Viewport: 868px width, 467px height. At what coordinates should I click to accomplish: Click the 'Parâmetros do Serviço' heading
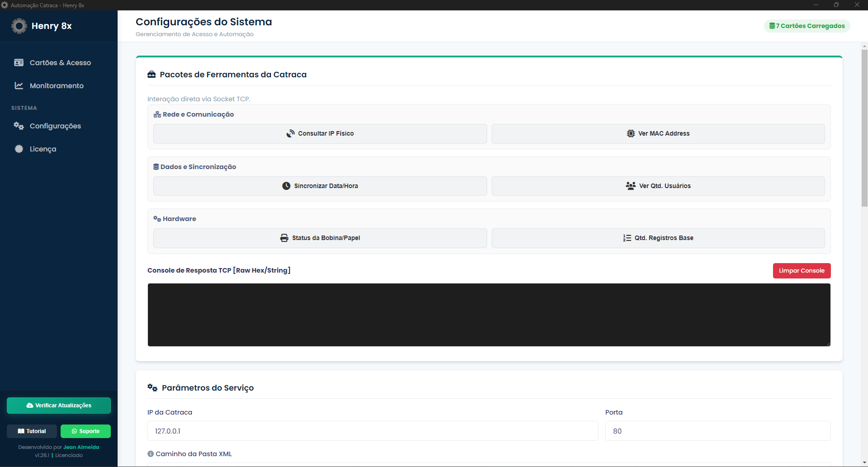coord(208,388)
